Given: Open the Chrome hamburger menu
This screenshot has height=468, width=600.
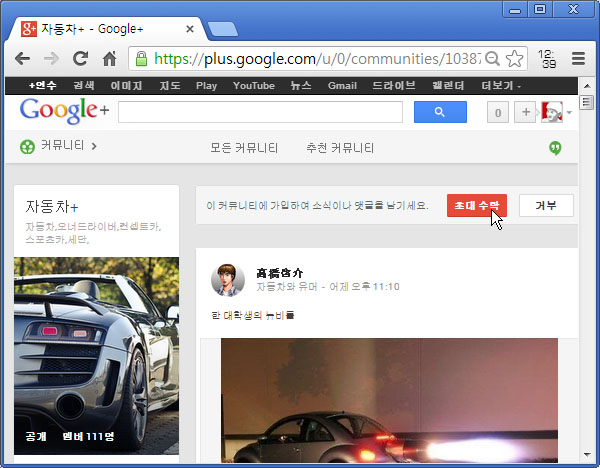Looking at the screenshot, I should click(x=578, y=59).
